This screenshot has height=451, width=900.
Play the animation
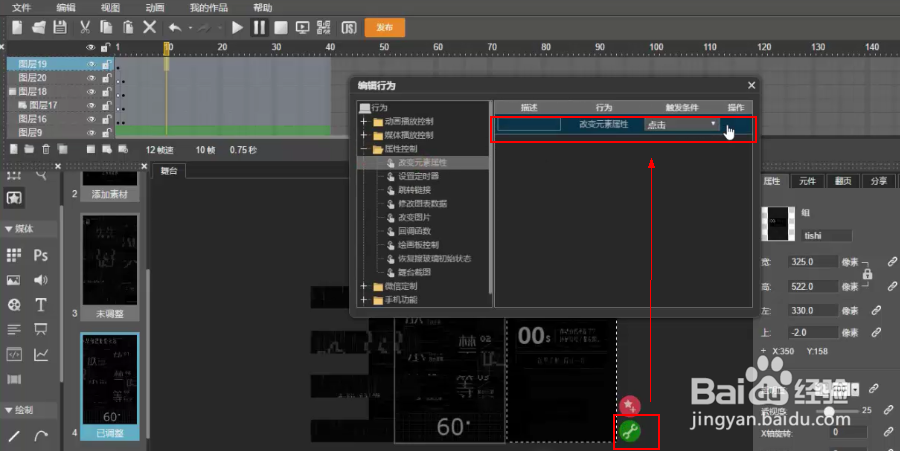[x=237, y=27]
